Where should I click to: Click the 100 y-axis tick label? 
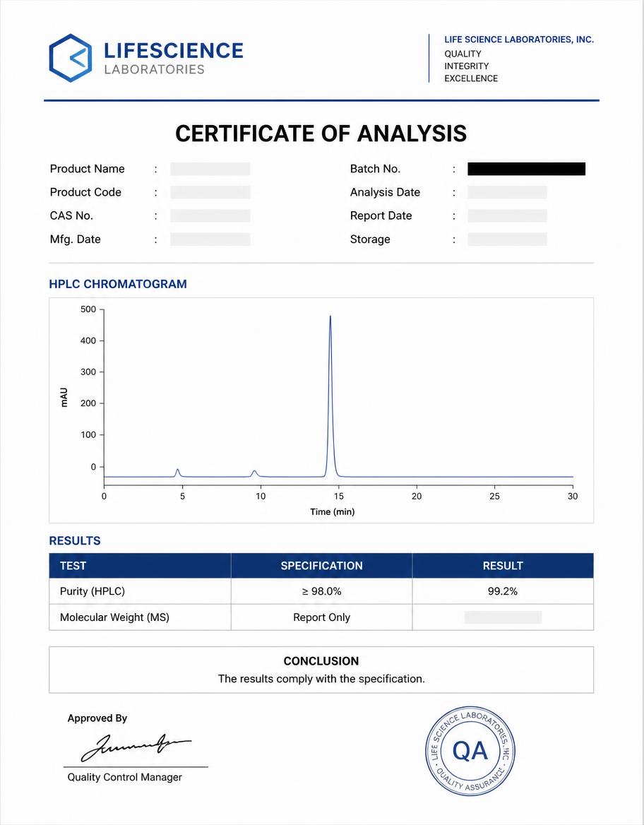click(88, 435)
